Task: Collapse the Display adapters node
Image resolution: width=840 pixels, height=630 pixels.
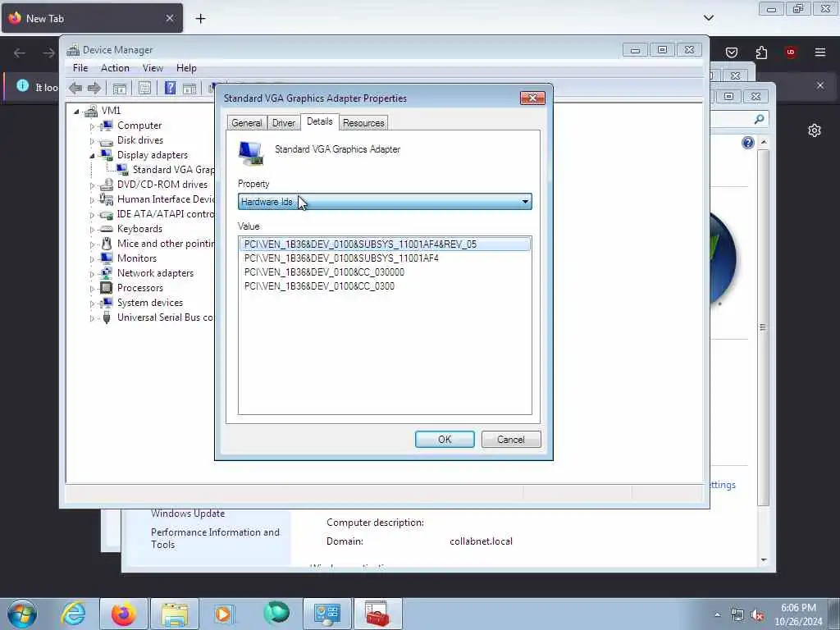Action: (92, 155)
